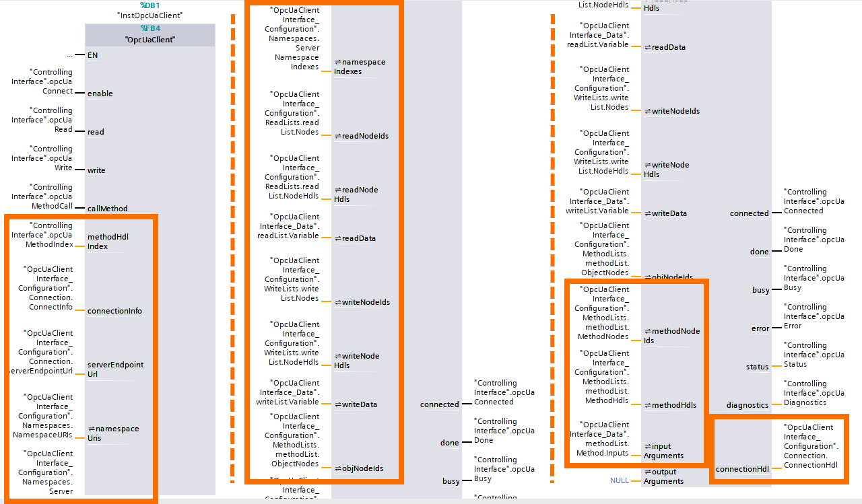Select the MethodLists.methodList.MethodNodes operand
The image size is (862, 504).
click(601, 313)
